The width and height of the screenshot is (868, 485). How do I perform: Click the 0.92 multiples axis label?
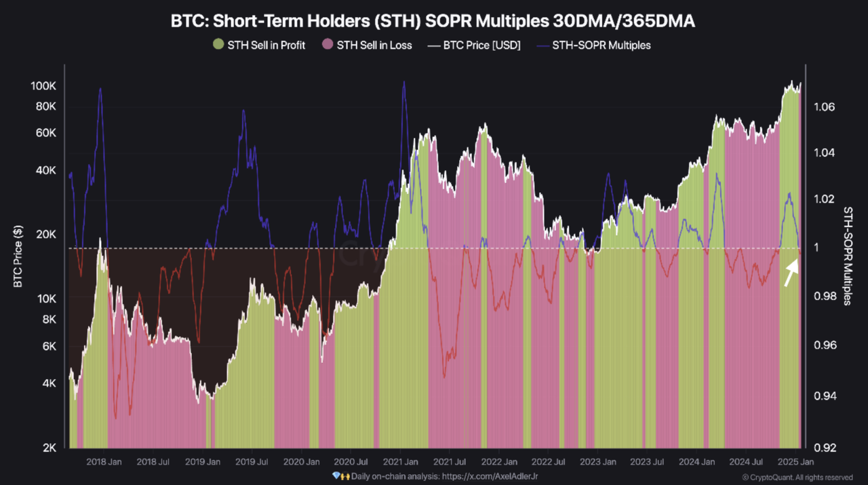[x=824, y=448]
